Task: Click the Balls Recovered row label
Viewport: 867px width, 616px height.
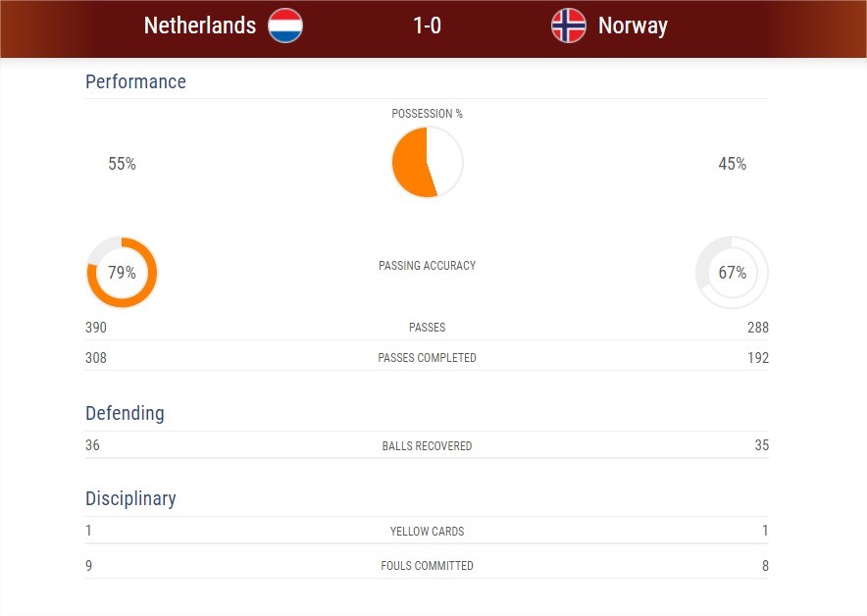Action: click(427, 445)
